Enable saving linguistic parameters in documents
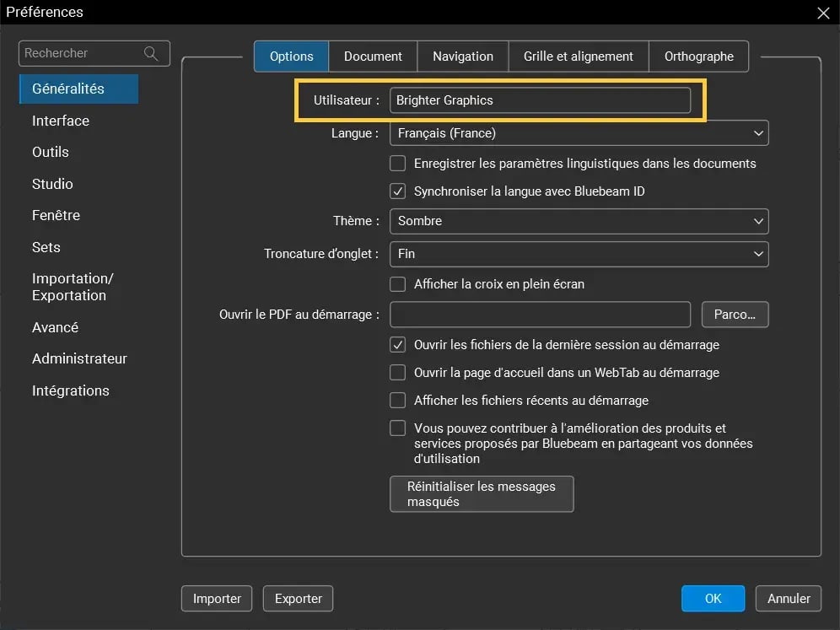 pyautogui.click(x=397, y=163)
